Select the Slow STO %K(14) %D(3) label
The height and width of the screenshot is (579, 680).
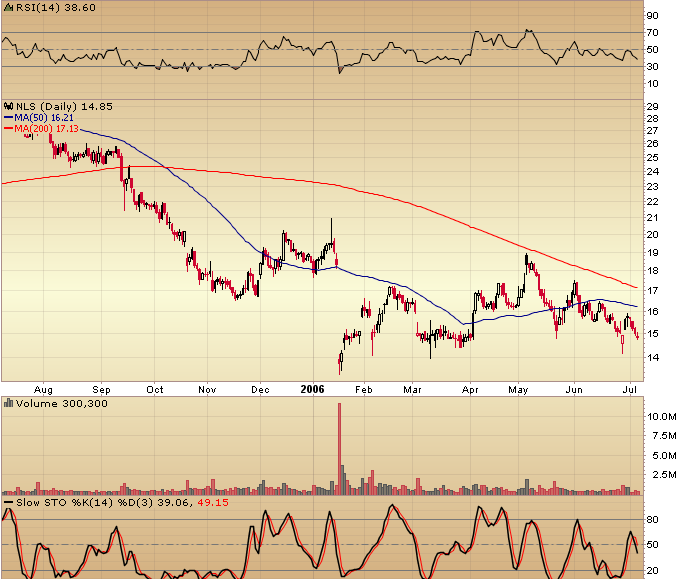(x=84, y=502)
